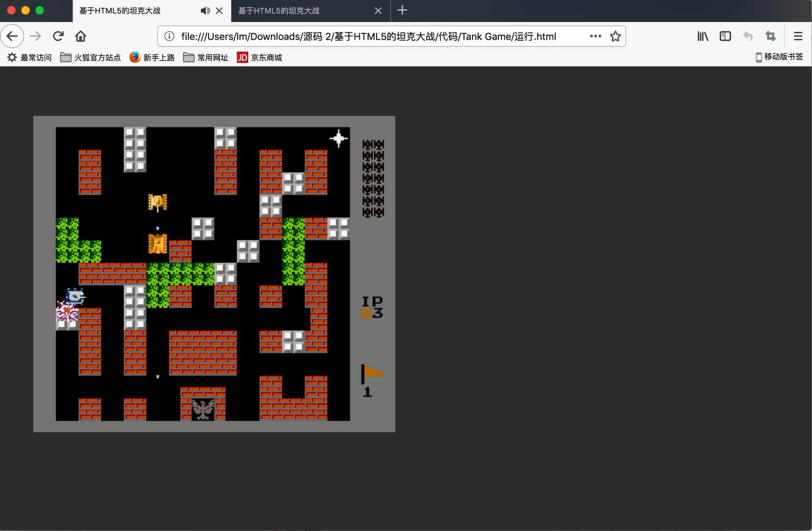Select the first 基于HTML5的坦克大战 tab
Screen dimensions: 812x531
(x=152, y=11)
